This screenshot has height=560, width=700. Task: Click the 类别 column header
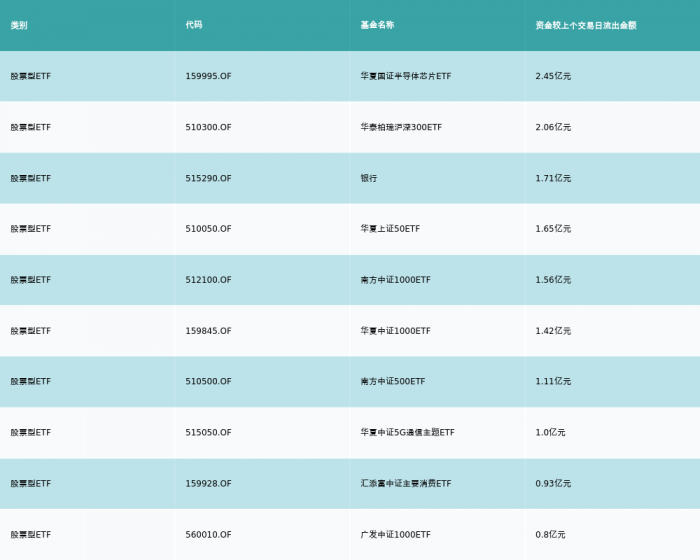[x=19, y=25]
